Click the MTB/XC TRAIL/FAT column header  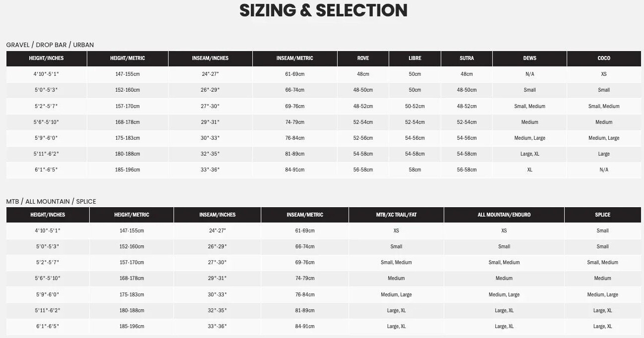[x=396, y=215]
